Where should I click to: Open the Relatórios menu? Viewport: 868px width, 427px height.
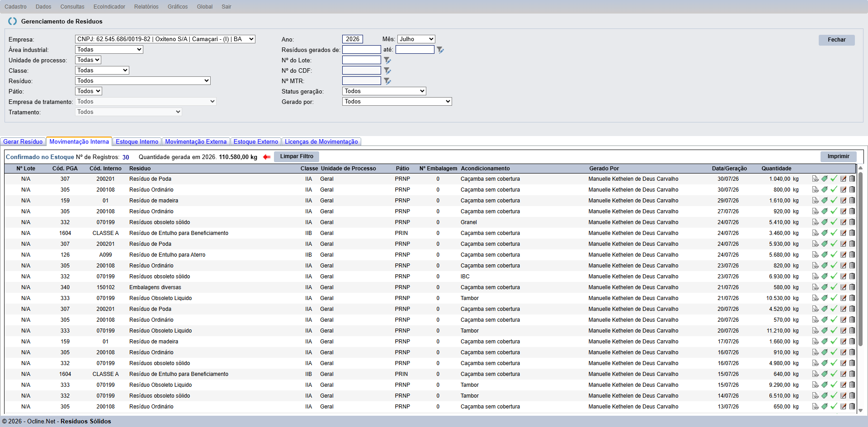tap(146, 6)
